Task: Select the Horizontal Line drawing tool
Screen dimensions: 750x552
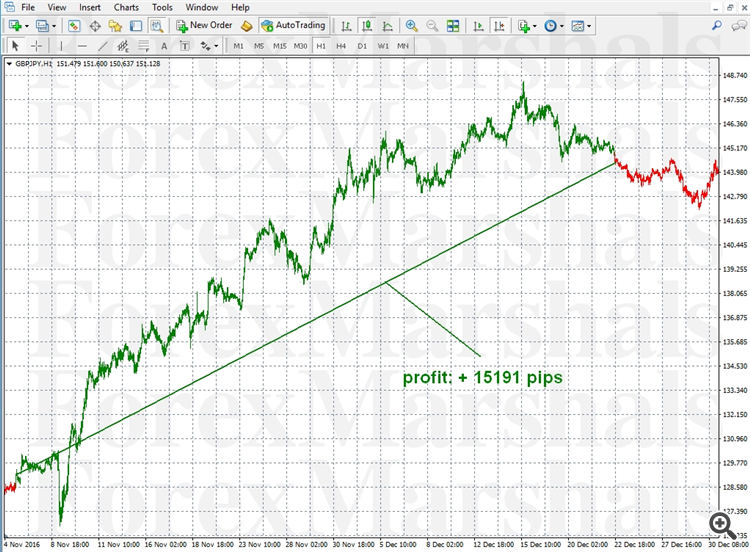Action: click(82, 46)
